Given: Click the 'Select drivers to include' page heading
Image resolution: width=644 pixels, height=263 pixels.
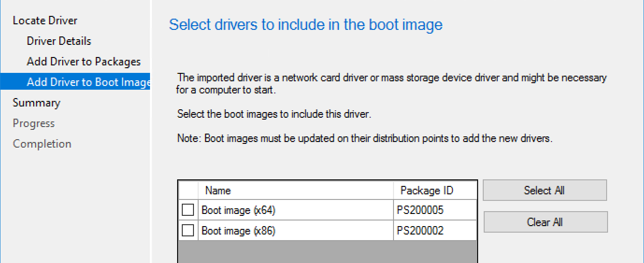Looking at the screenshot, I should [306, 25].
